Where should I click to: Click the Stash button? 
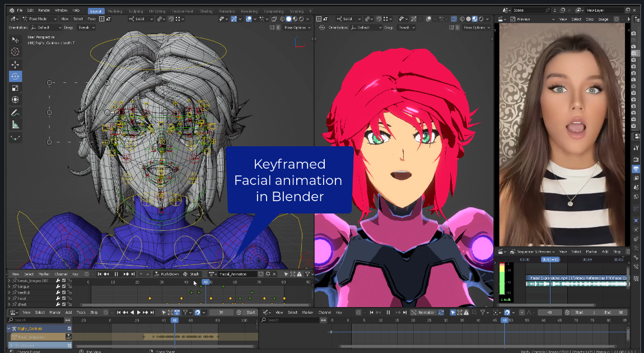click(193, 274)
